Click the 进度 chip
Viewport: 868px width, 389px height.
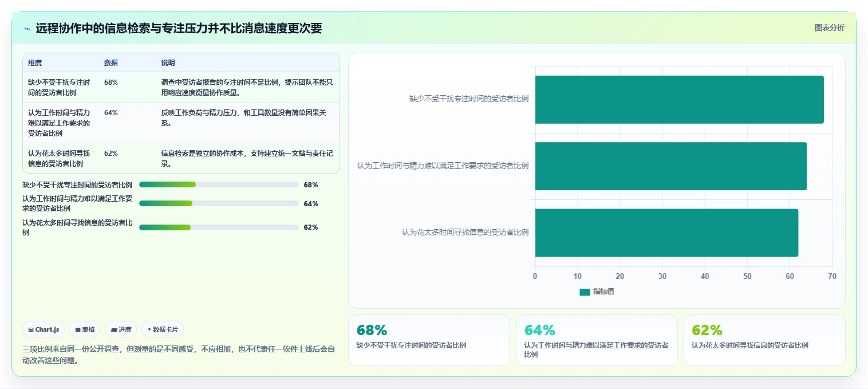121,329
